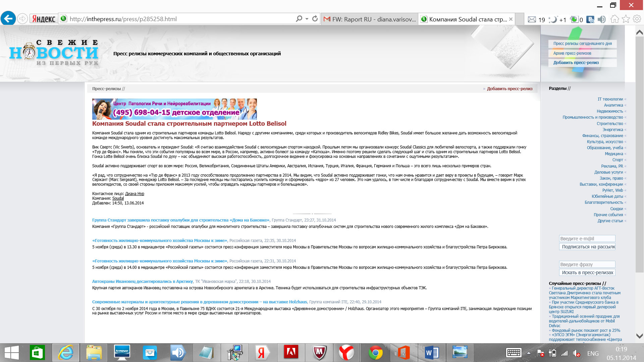Select Энергетика section
Viewport: 644px width, 362px height.
[613, 130]
